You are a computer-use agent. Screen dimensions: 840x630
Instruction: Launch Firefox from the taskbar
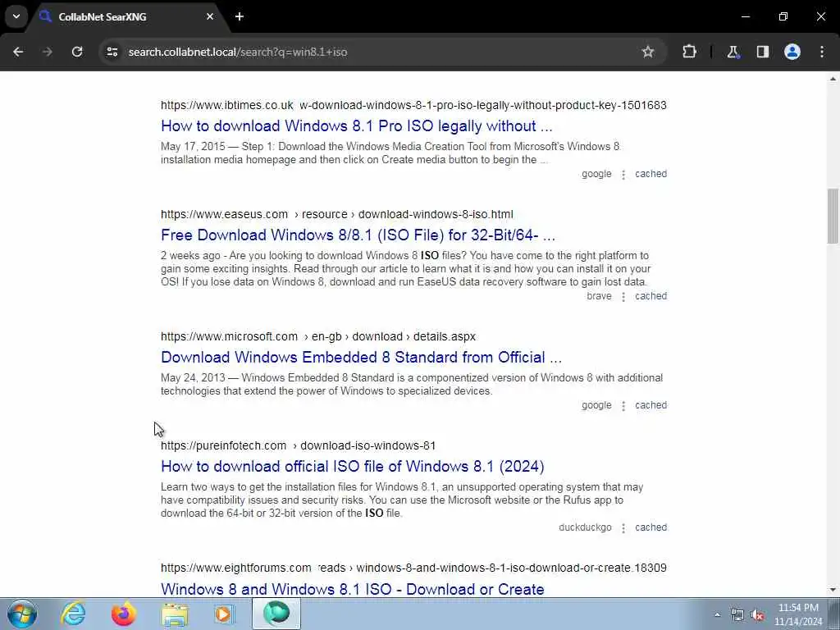[x=123, y=614]
